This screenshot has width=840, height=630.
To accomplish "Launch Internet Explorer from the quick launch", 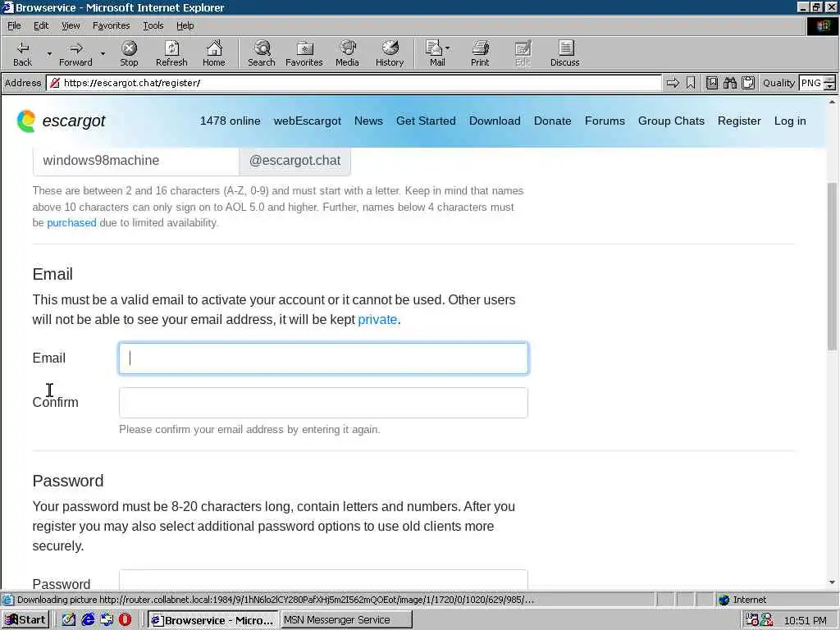I will pyautogui.click(x=88, y=620).
